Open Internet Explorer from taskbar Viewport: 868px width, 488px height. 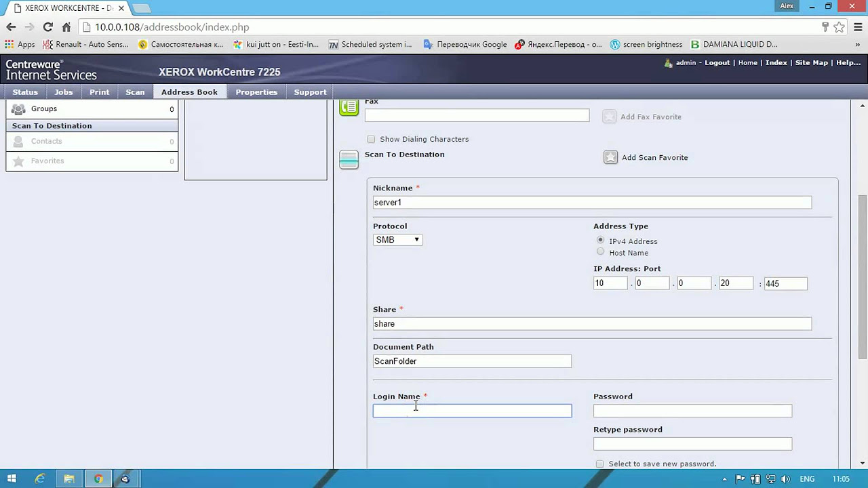coord(40,479)
